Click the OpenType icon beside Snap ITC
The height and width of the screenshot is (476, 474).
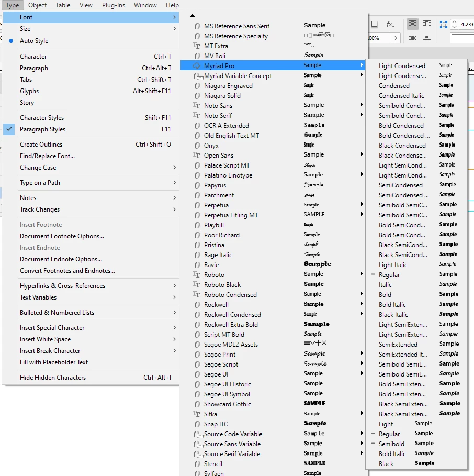point(197,424)
